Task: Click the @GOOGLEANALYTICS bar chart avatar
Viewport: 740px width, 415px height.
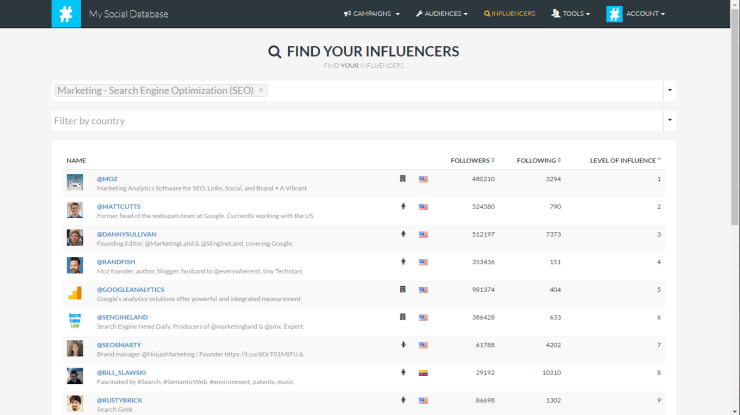Action: [75, 293]
